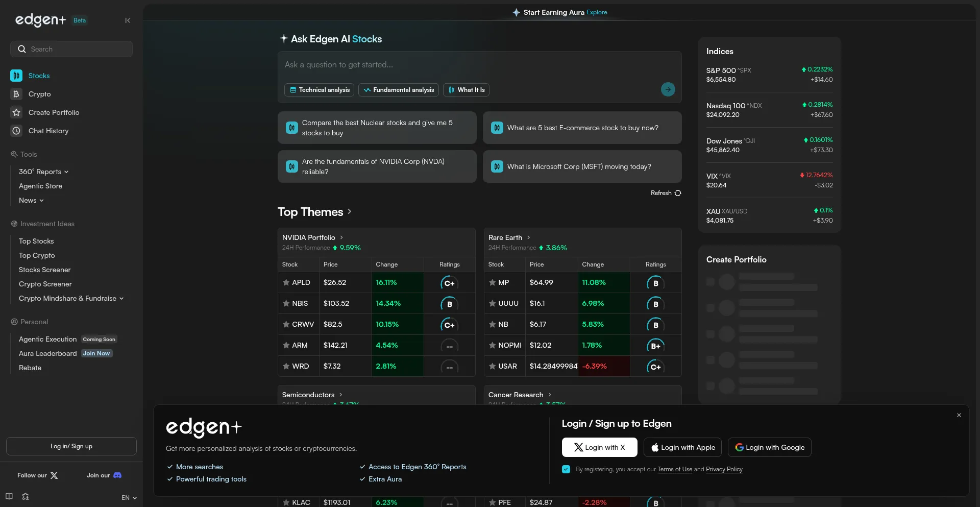Close the login banner
The image size is (980, 507).
click(x=959, y=415)
